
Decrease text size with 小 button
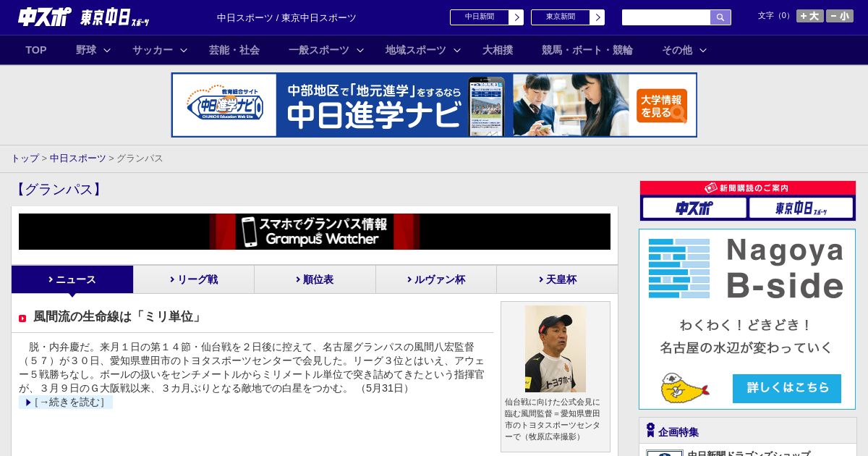point(840,16)
